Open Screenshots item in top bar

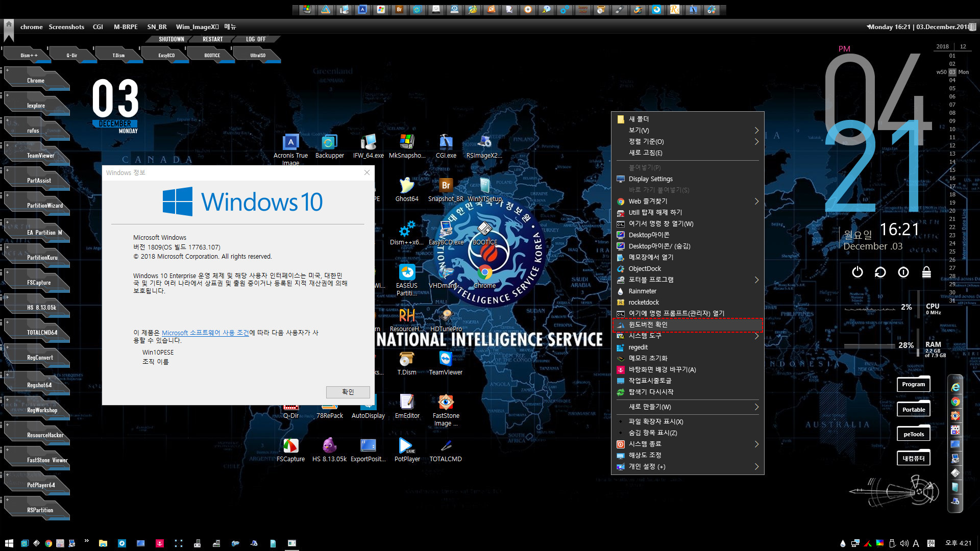point(66,27)
